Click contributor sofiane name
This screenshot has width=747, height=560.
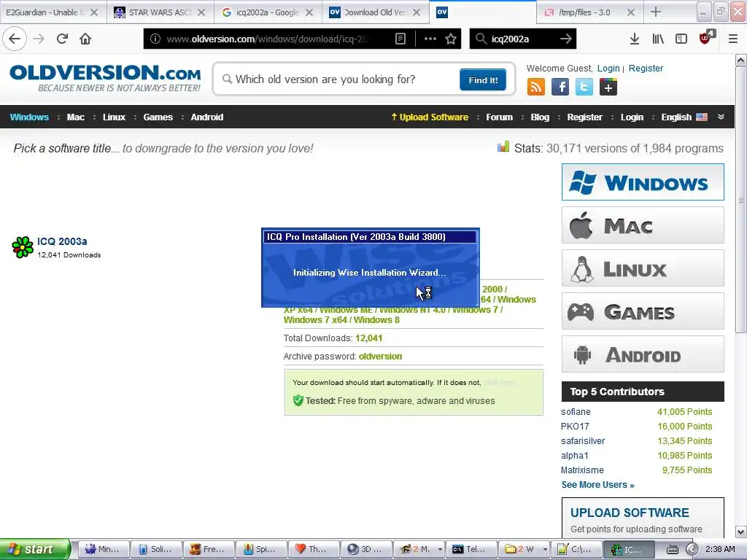(x=576, y=412)
